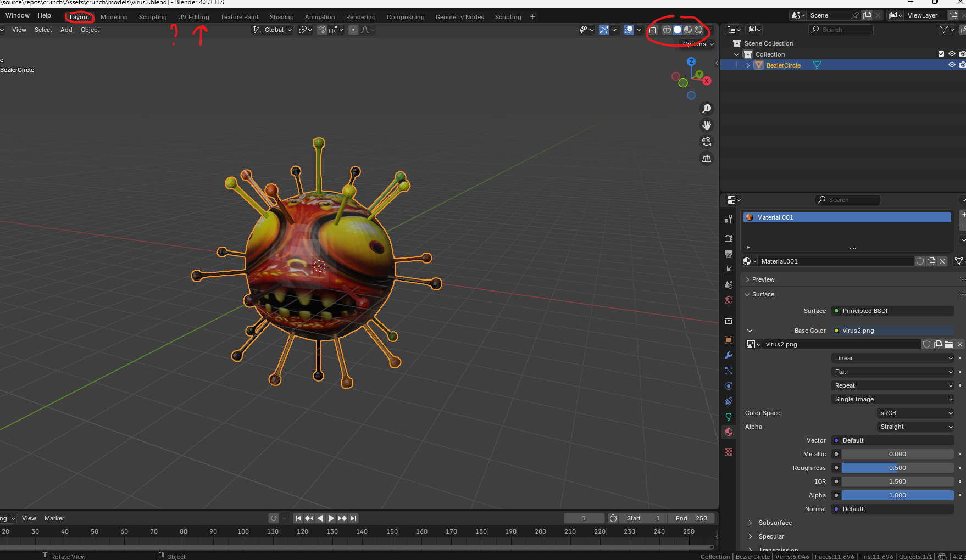Open the image file folder icon for virus2.png

tap(949, 344)
